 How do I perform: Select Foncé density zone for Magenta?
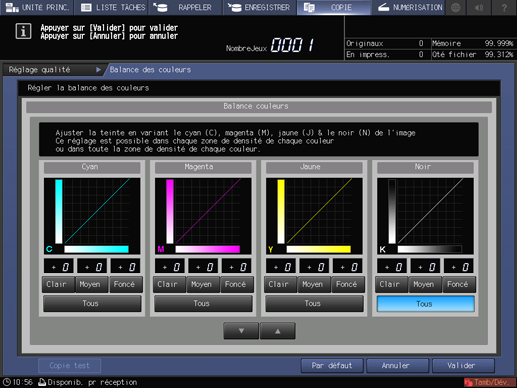(236, 284)
